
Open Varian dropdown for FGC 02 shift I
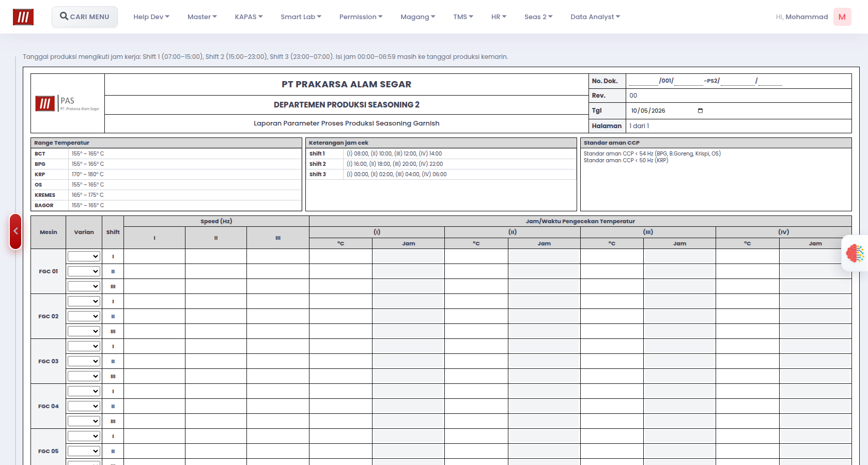pos(84,301)
